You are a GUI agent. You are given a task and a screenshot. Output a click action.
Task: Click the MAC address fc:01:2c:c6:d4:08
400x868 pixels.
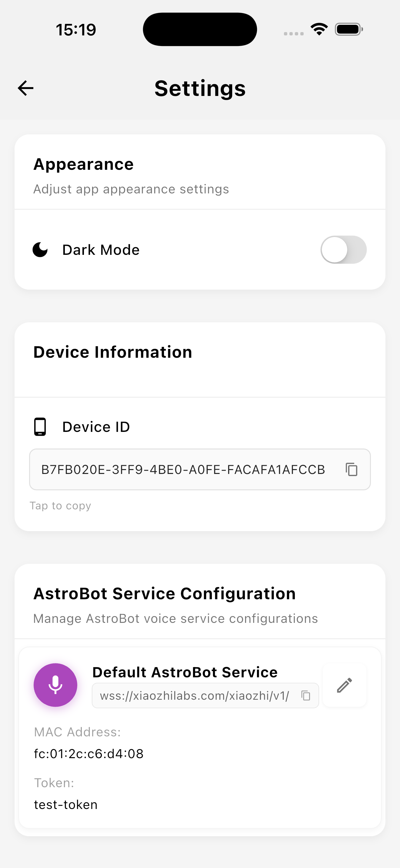click(x=89, y=754)
